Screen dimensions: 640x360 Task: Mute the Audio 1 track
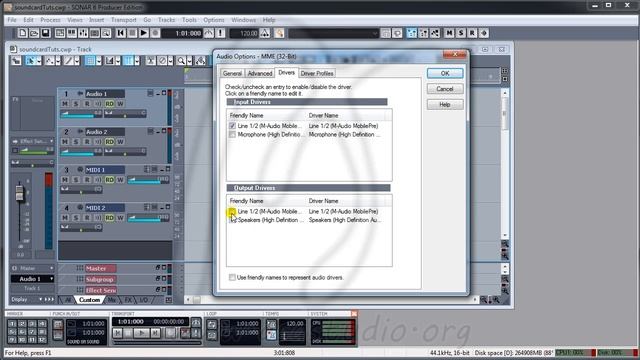[65, 104]
